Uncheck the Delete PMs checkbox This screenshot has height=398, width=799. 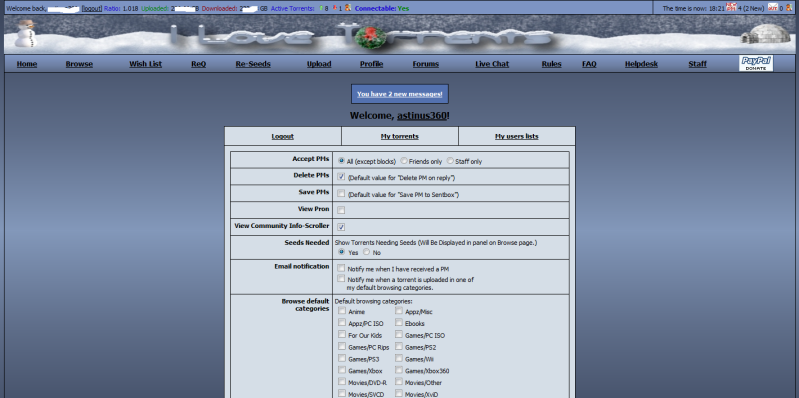341,176
